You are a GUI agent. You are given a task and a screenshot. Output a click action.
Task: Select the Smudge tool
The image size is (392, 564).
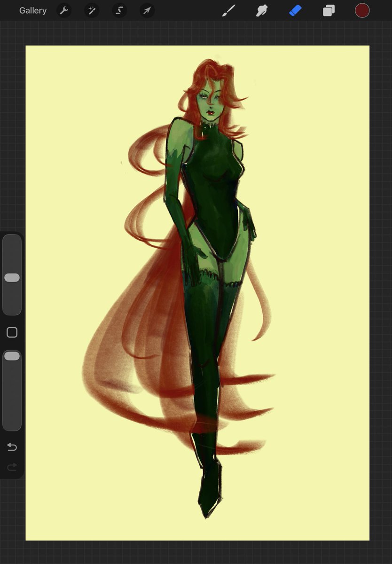[262, 10]
